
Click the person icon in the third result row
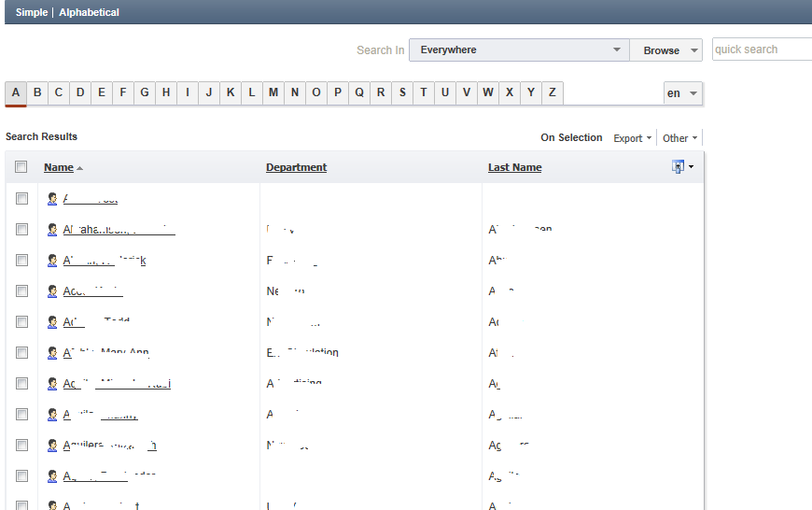pyautogui.click(x=53, y=261)
